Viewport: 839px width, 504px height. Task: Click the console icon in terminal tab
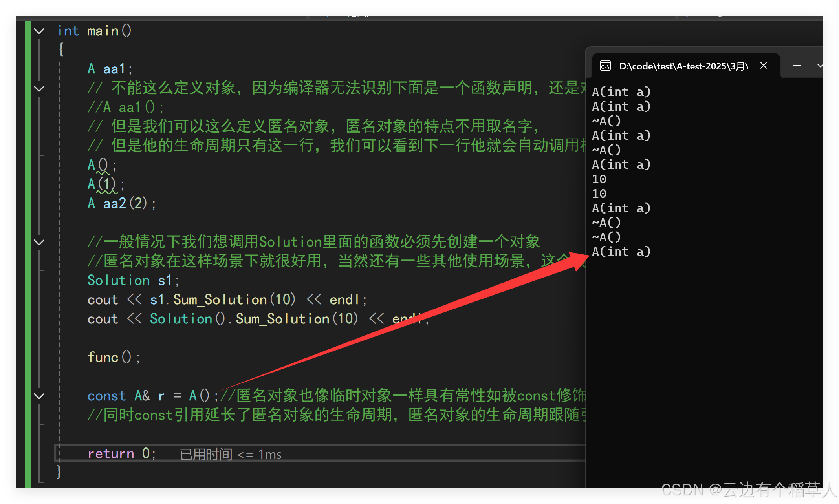pos(605,66)
